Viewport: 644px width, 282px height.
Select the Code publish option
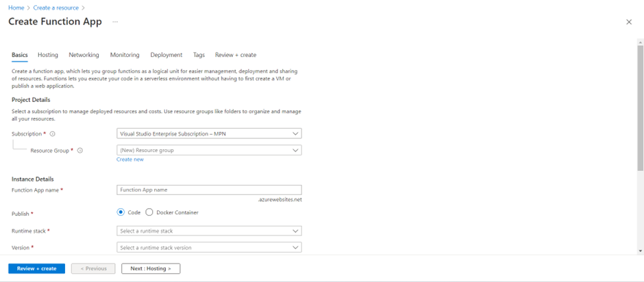121,212
